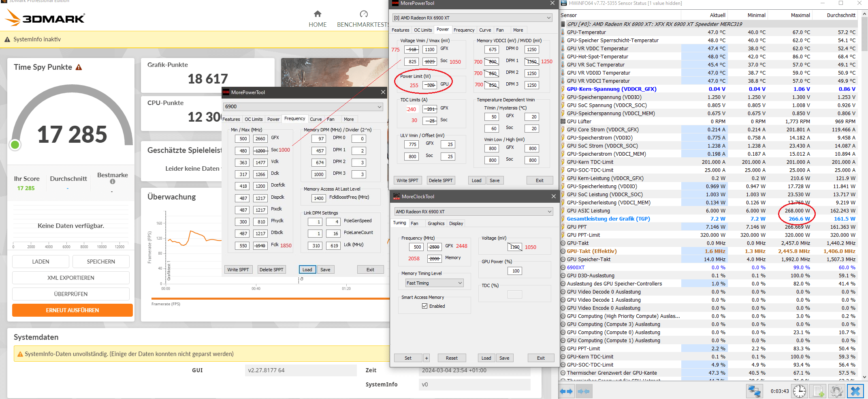Open the Curve tab in the Frequency MorePowerTool window

pos(316,119)
